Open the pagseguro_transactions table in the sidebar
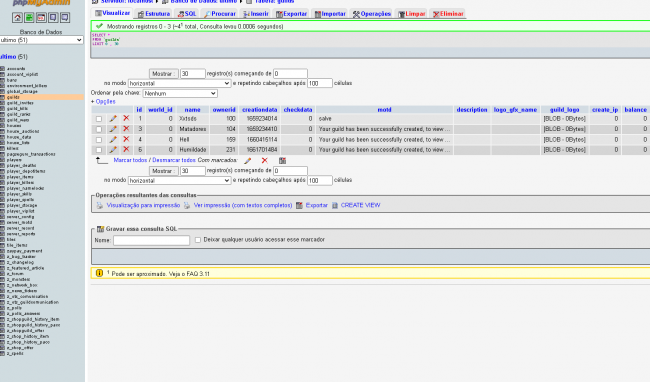This screenshot has height=382, width=650. (31, 154)
